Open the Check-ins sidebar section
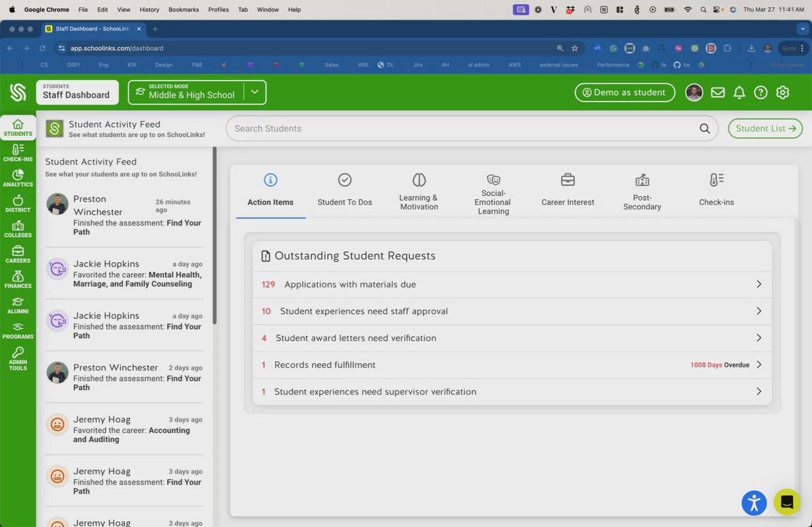 coord(18,153)
